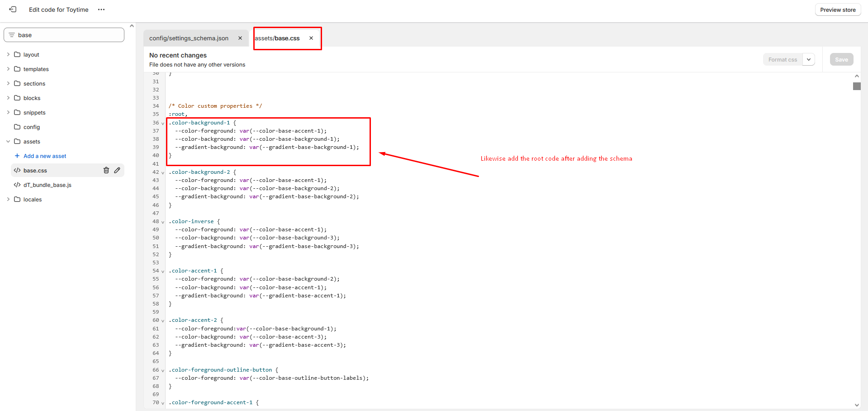Click the ':root,' line in editor
This screenshot has width=868, height=411.
pos(178,114)
